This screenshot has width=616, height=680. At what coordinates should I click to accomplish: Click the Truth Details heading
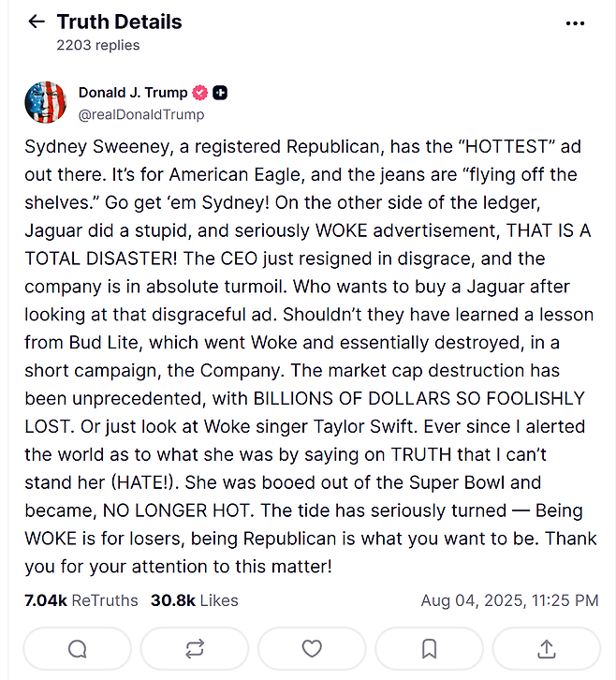(x=119, y=22)
